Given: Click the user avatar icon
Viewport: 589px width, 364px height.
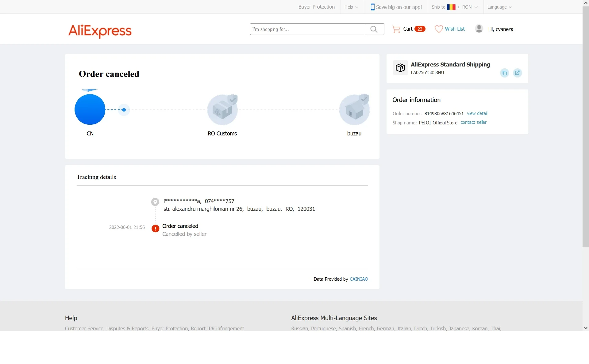Looking at the screenshot, I should (x=479, y=29).
